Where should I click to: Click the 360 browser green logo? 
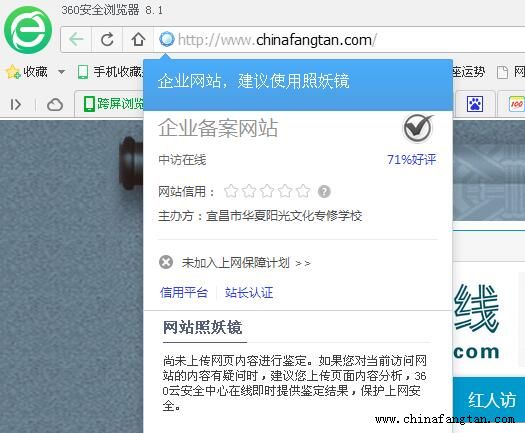click(x=28, y=30)
